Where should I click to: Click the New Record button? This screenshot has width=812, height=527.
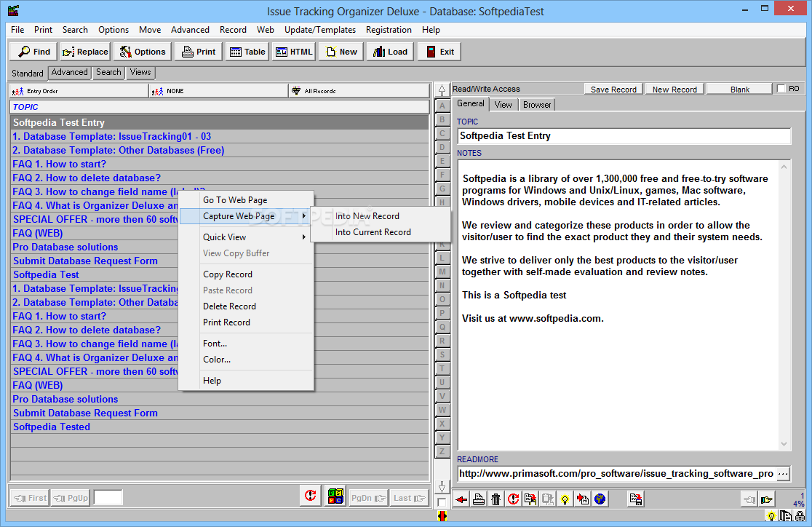tap(674, 89)
